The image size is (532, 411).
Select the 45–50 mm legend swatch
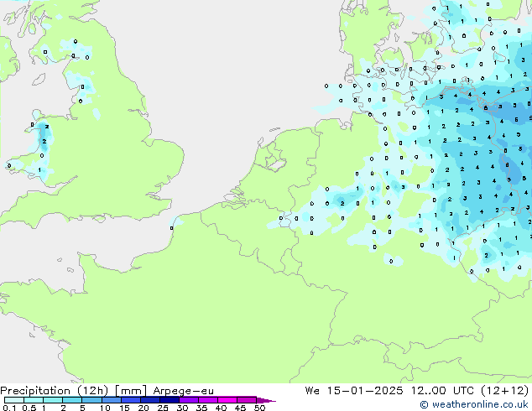[x=247, y=400]
